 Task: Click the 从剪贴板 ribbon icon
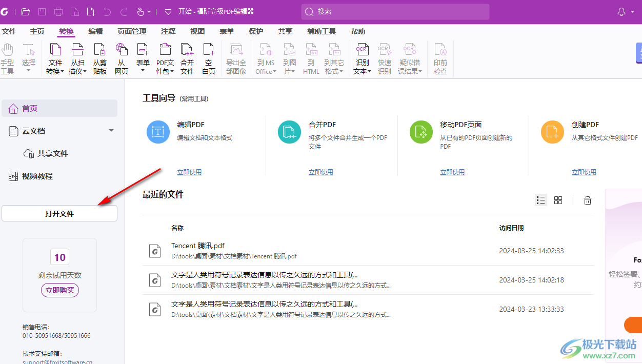100,59
